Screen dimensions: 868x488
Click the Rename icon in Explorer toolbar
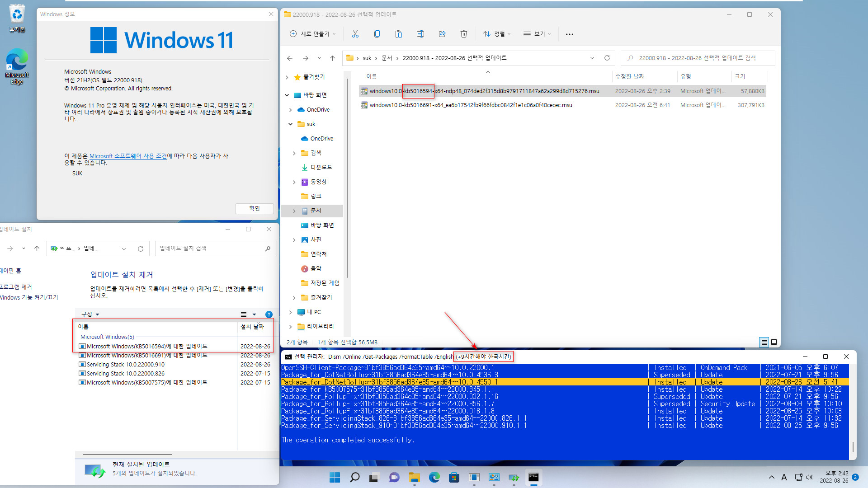420,34
